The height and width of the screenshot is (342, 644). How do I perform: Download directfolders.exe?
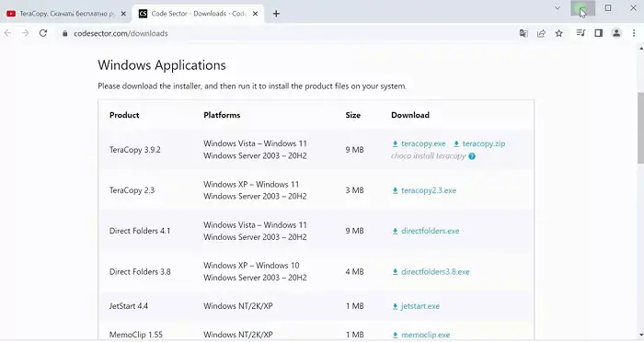click(426, 231)
